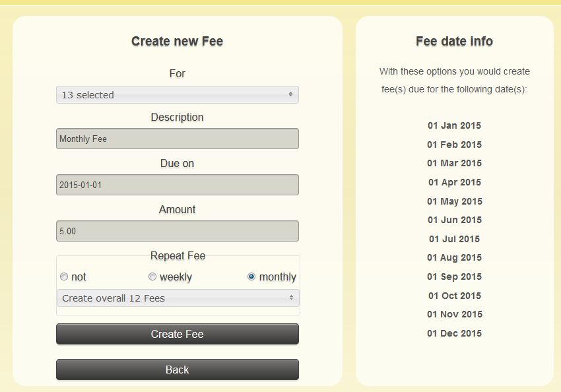The width and height of the screenshot is (561, 392).
Task: Click the 'Fee date info' heading
Action: 454,41
